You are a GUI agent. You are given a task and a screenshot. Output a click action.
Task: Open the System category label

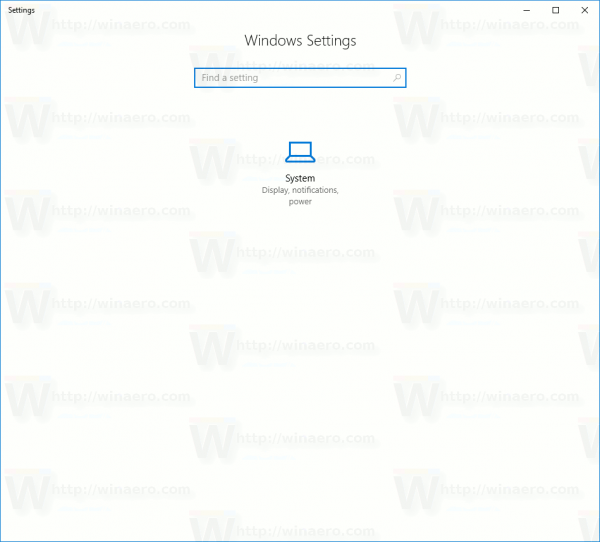300,178
